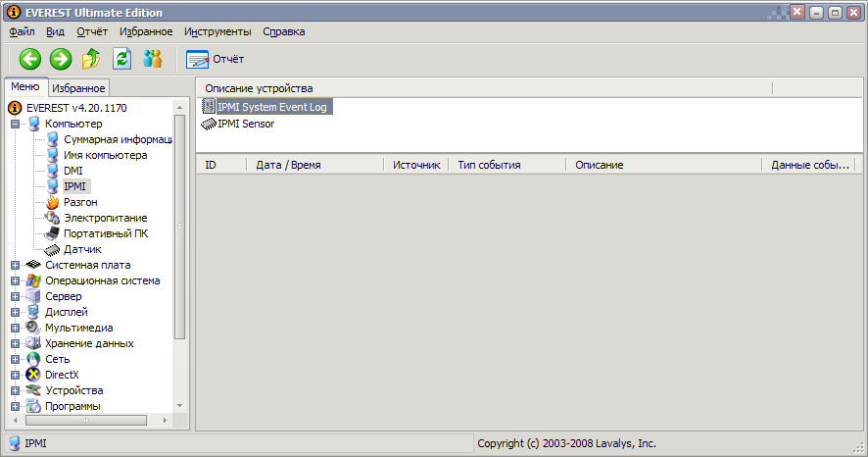The height and width of the screenshot is (457, 868).
Task: Expand the Системная плата node
Action: click(16, 265)
